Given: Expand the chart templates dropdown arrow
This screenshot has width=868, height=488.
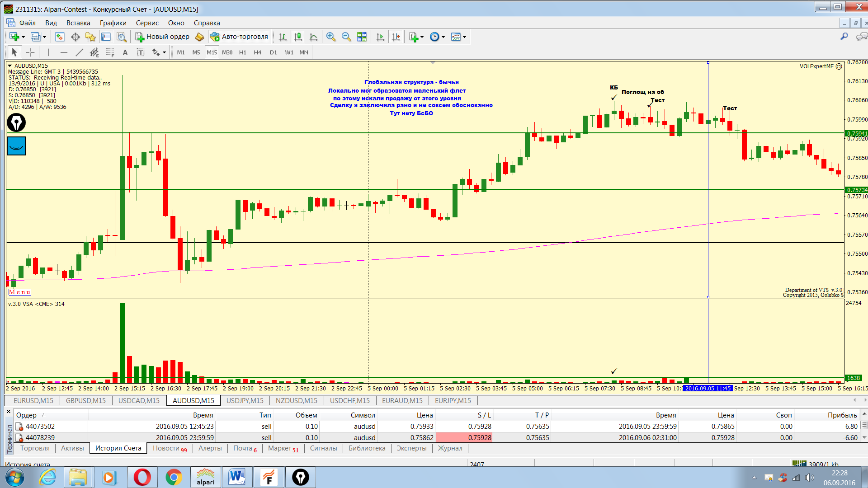Looking at the screenshot, I should click(464, 37).
